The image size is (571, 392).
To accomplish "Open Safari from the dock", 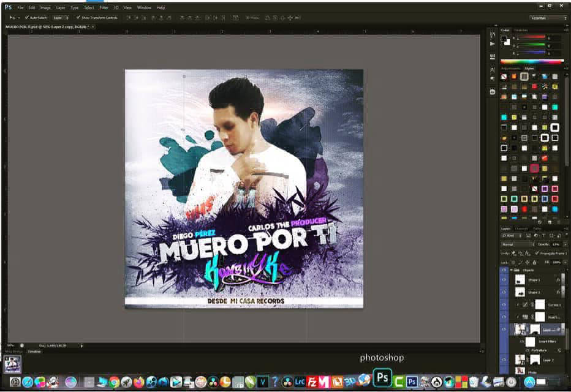I will click(28, 382).
